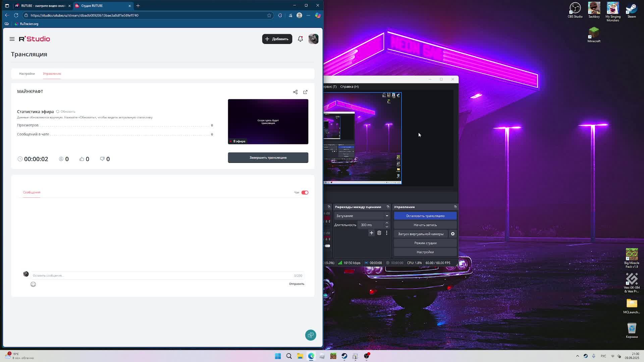
Task: Click the support chat bubble icon
Action: [310, 335]
